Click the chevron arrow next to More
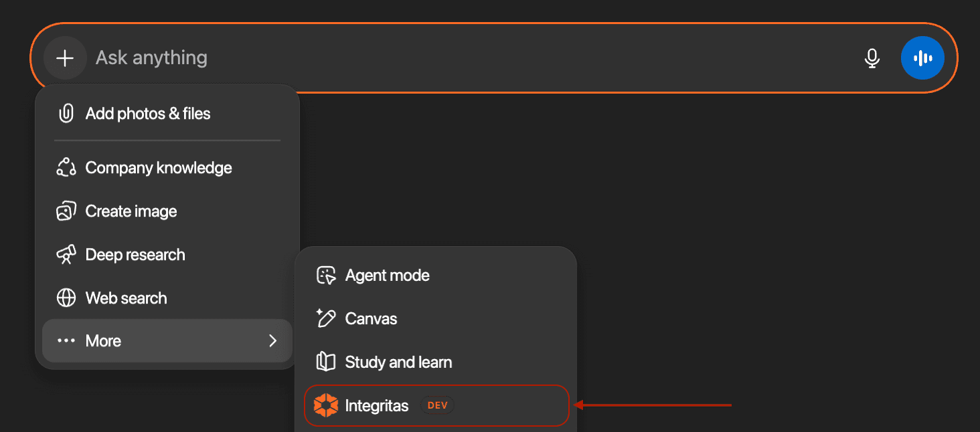Image resolution: width=980 pixels, height=432 pixels. tap(272, 340)
